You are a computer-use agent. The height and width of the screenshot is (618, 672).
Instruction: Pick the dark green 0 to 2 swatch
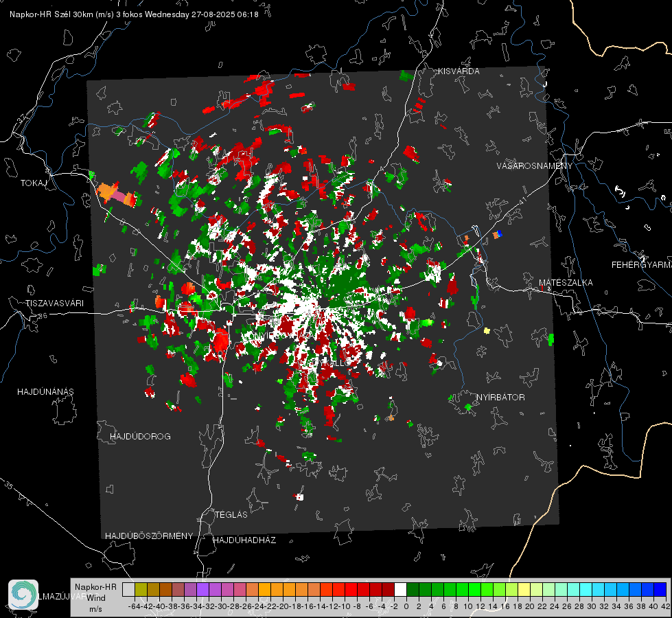(413, 589)
